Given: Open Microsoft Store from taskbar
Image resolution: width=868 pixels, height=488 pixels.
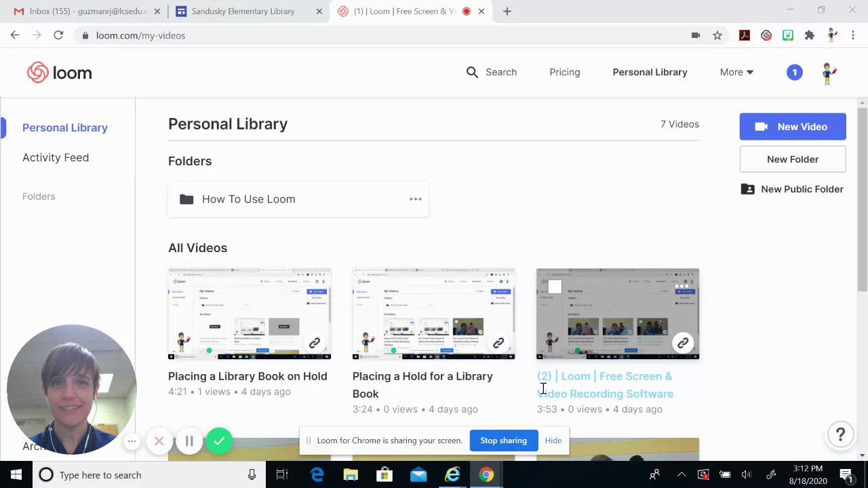Looking at the screenshot, I should pos(384,475).
